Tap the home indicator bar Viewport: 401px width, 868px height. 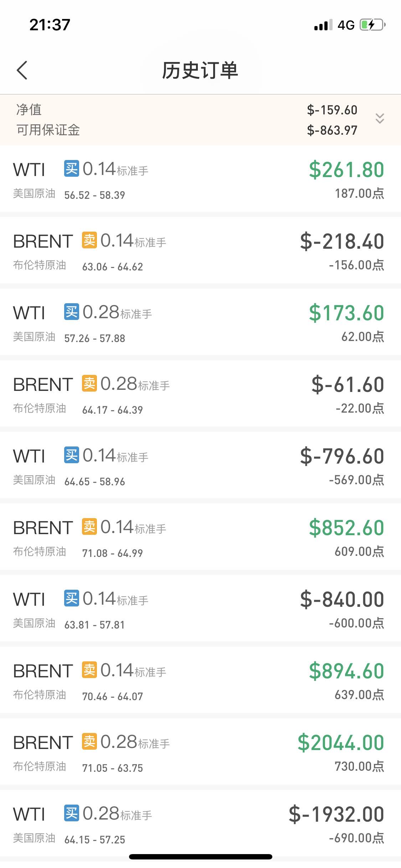tap(201, 857)
